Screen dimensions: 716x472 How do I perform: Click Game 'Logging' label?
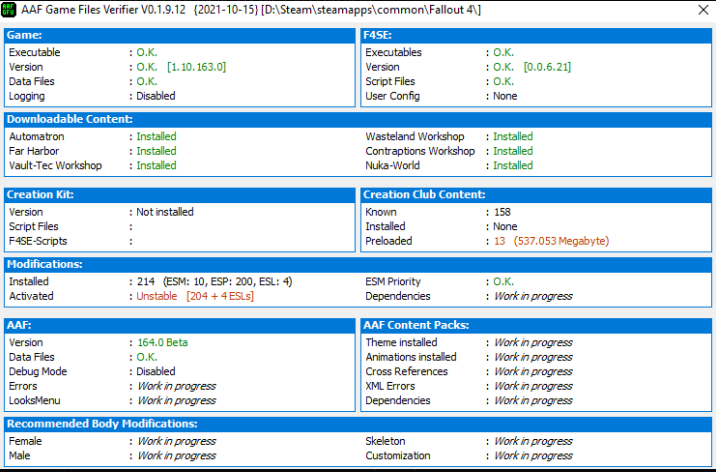click(x=27, y=96)
